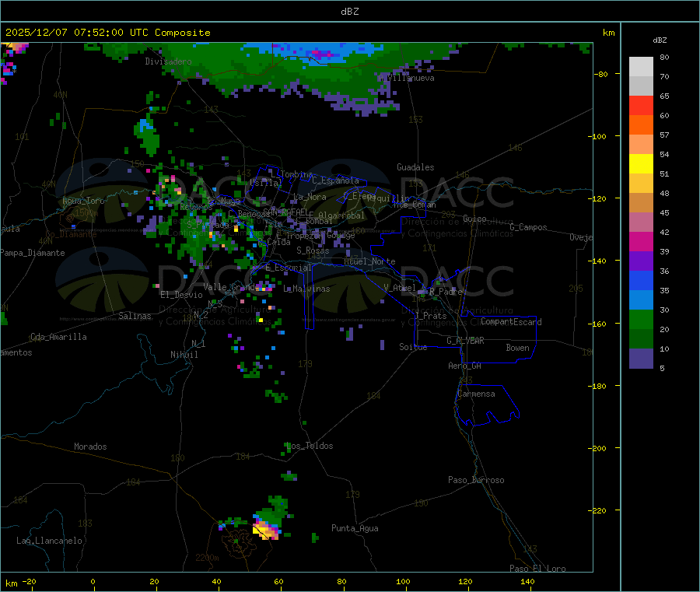
Task: Click the C_Española map label
Action: click(335, 180)
